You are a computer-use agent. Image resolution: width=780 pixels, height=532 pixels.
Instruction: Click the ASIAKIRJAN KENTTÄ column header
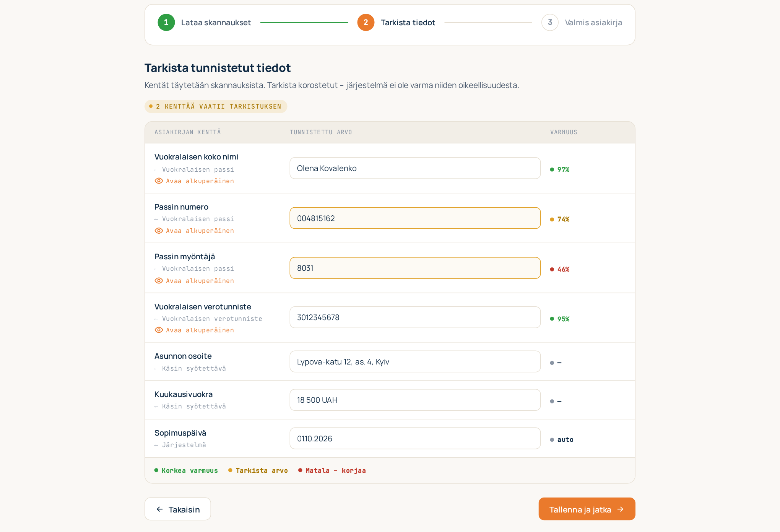[188, 132]
